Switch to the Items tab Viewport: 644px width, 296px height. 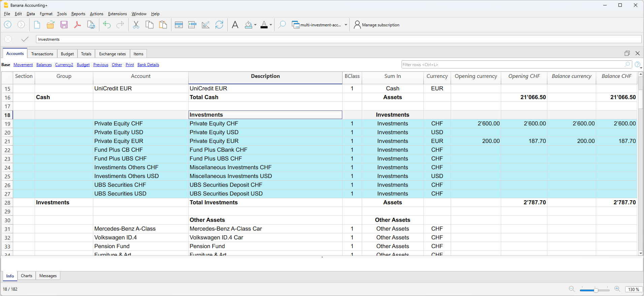(x=138, y=54)
